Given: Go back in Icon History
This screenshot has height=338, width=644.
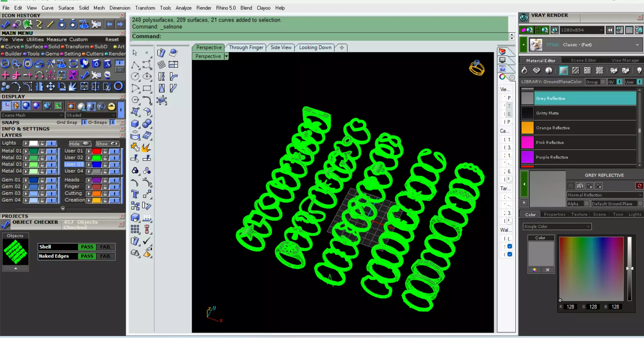Looking at the screenshot, I should (x=109, y=24).
